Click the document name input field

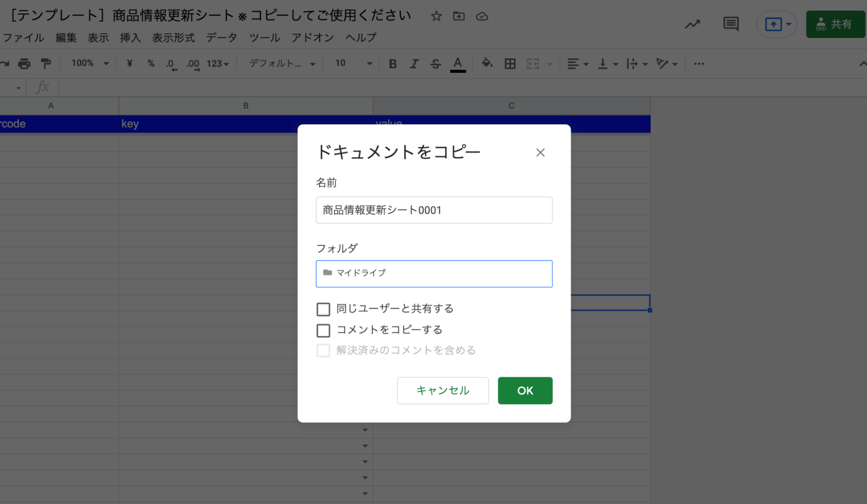[x=434, y=210]
